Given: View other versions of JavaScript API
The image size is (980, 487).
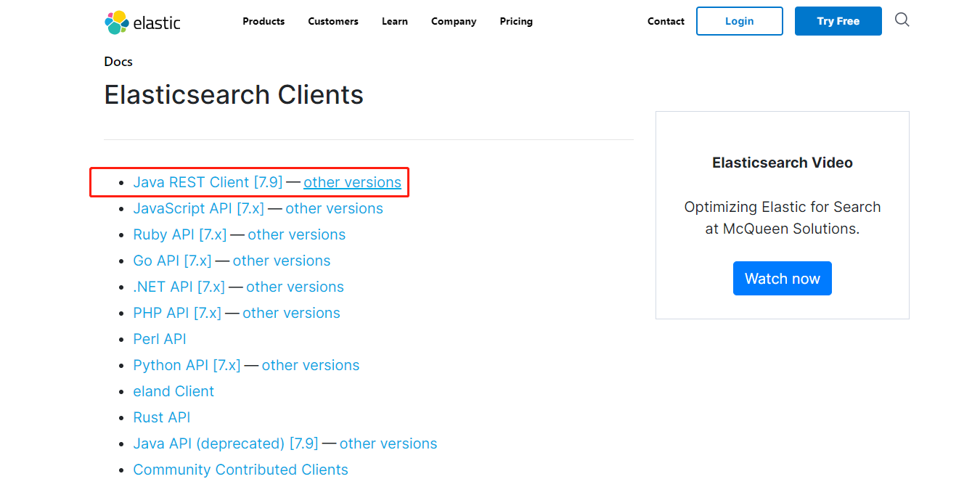Looking at the screenshot, I should tap(334, 208).
